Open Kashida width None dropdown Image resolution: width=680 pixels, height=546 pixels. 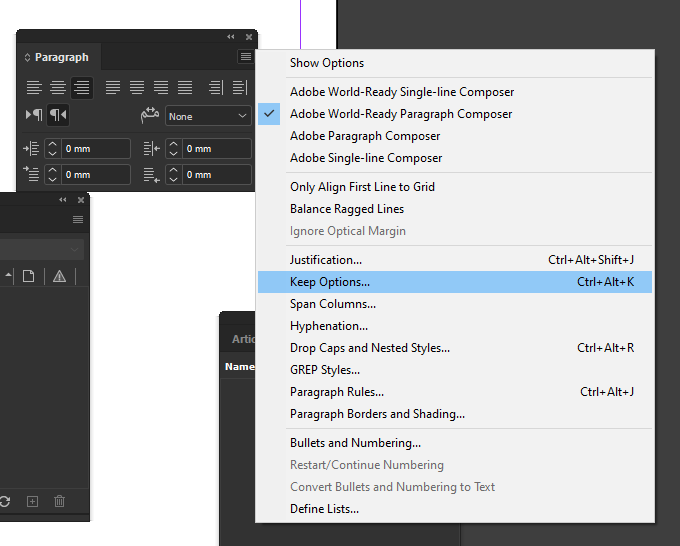tap(208, 116)
